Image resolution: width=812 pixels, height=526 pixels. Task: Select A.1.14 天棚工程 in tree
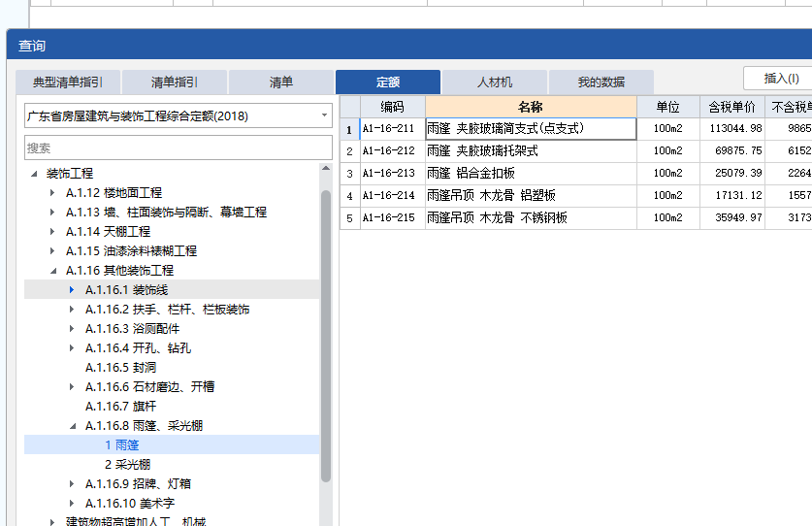(109, 232)
